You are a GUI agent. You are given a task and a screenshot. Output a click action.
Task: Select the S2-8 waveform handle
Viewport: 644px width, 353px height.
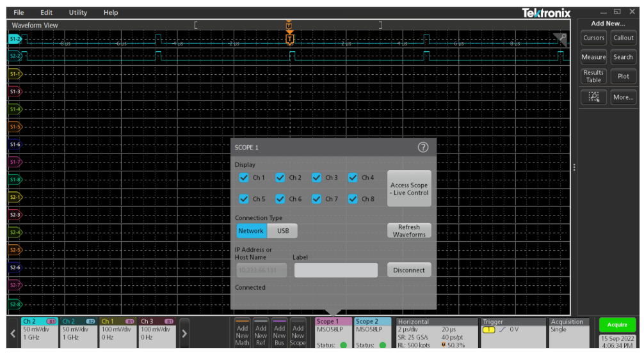pos(15,304)
